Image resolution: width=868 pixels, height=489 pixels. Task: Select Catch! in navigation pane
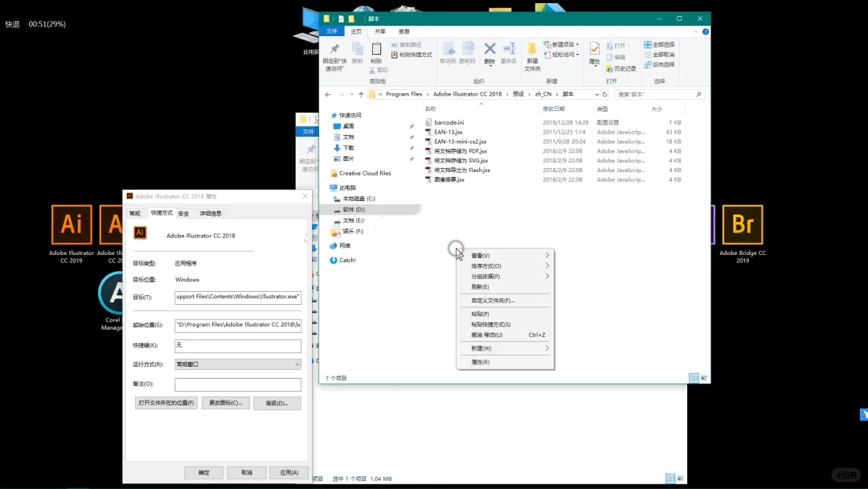pos(342,260)
